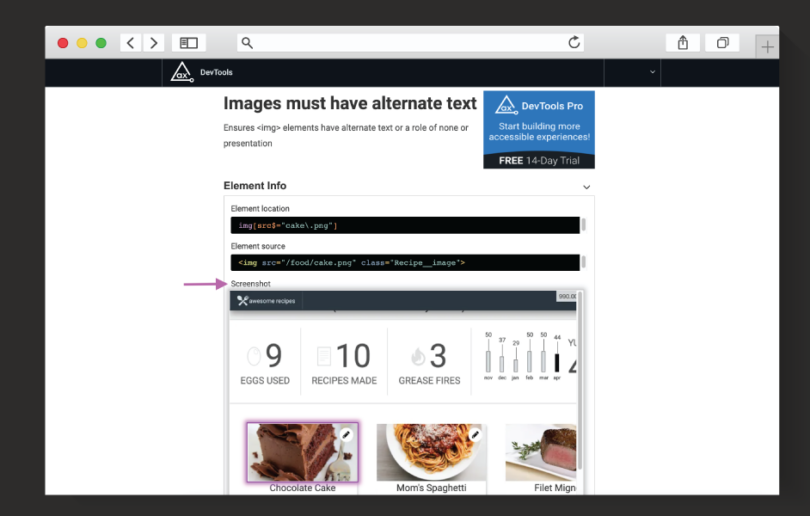Screen dimensions: 810x516
Task: Click the screenshot panel vertical scrollbar
Action: (580, 381)
